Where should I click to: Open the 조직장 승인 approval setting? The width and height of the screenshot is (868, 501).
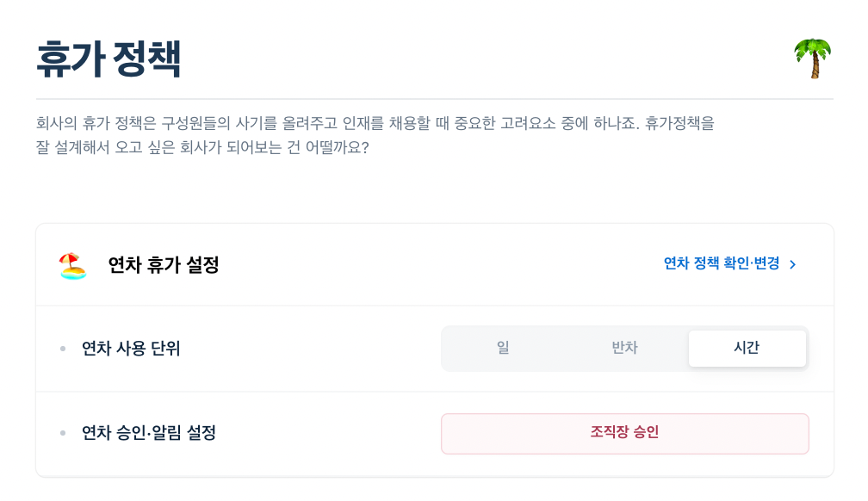[x=624, y=434]
